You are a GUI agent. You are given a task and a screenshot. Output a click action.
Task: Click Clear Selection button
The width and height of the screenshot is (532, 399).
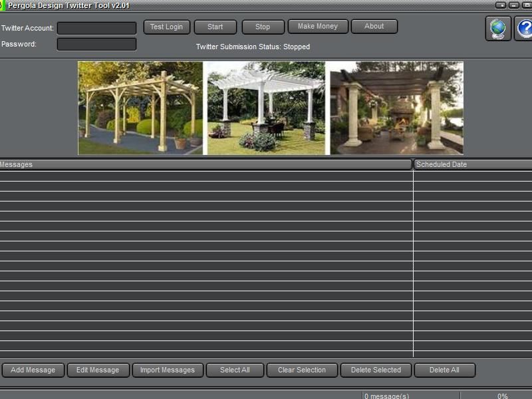(302, 370)
